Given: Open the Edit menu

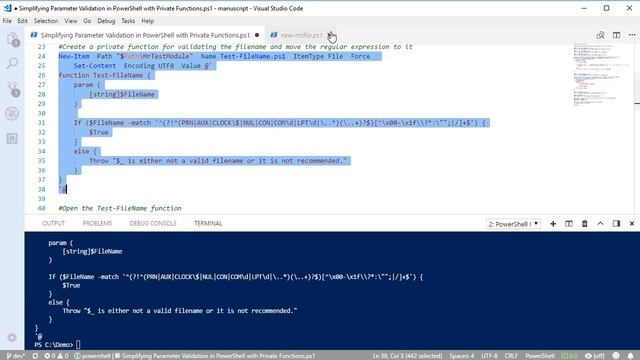Looking at the screenshot, I should 22,21.
